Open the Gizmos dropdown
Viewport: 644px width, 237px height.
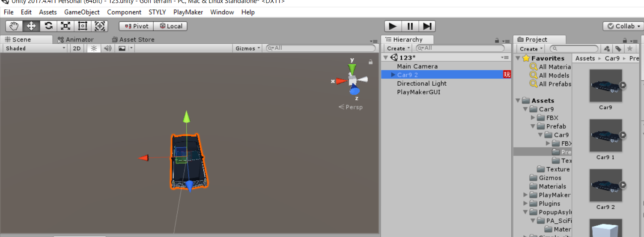coord(247,48)
